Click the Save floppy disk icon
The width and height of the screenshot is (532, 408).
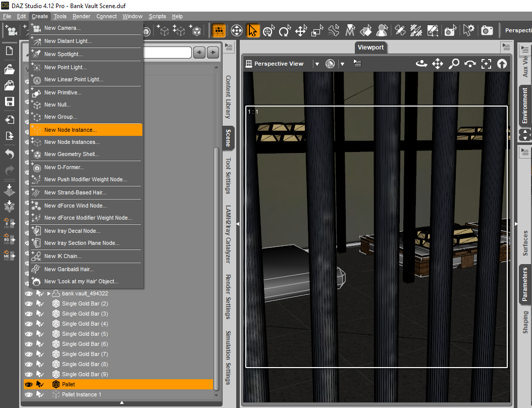(9, 101)
